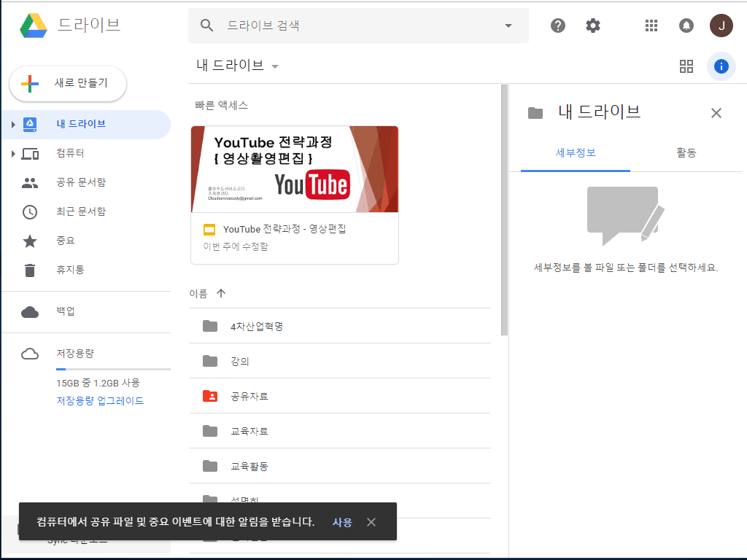Click the devices icon beside 컴퓨터

click(x=30, y=154)
